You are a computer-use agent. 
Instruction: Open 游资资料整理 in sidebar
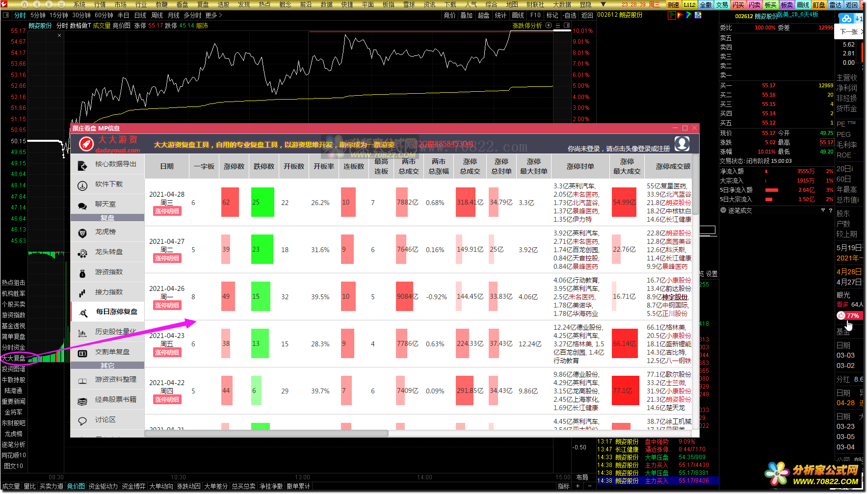click(x=107, y=380)
